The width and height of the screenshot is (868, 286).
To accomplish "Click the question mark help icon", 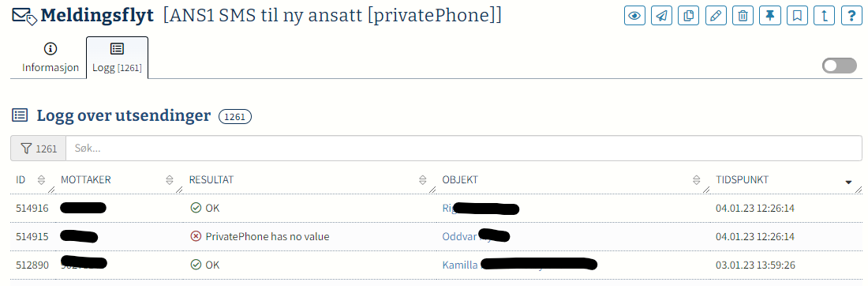I will [851, 16].
